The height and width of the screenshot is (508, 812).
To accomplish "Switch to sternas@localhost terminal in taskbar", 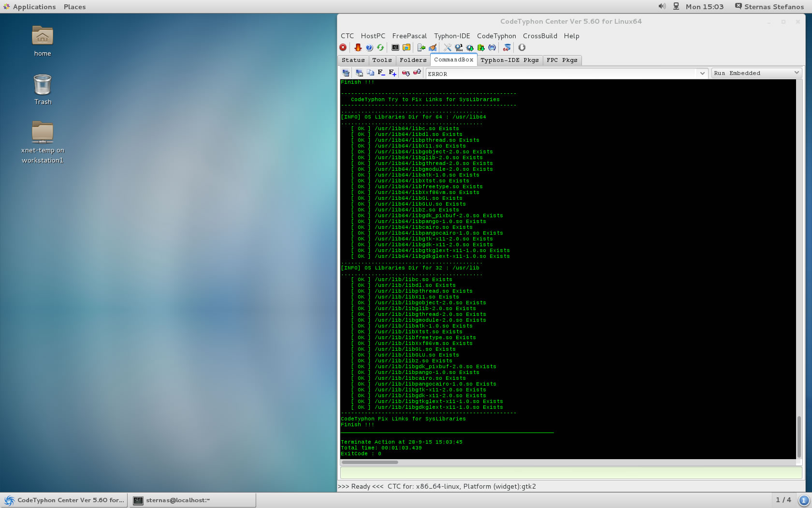I will point(192,500).
